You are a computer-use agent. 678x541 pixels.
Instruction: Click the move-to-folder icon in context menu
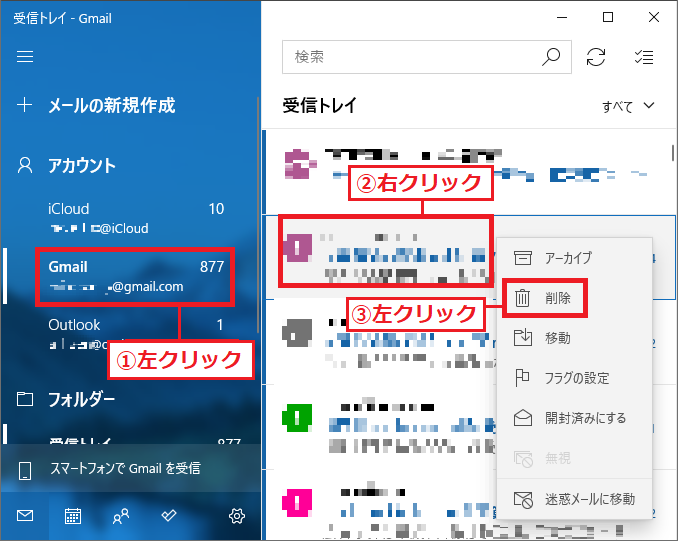[x=523, y=337]
